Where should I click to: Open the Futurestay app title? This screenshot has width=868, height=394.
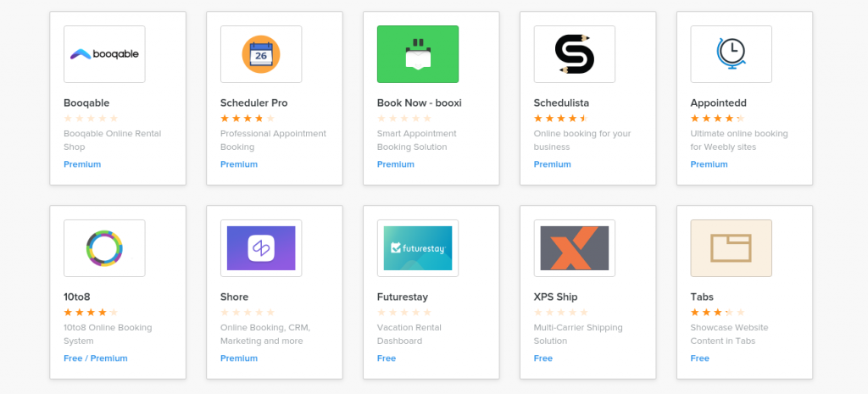403,297
